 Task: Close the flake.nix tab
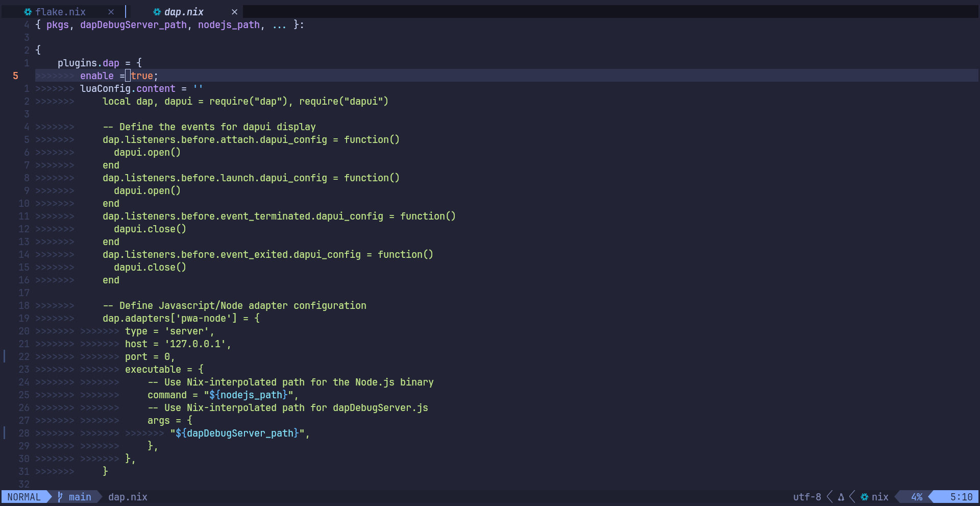(111, 12)
